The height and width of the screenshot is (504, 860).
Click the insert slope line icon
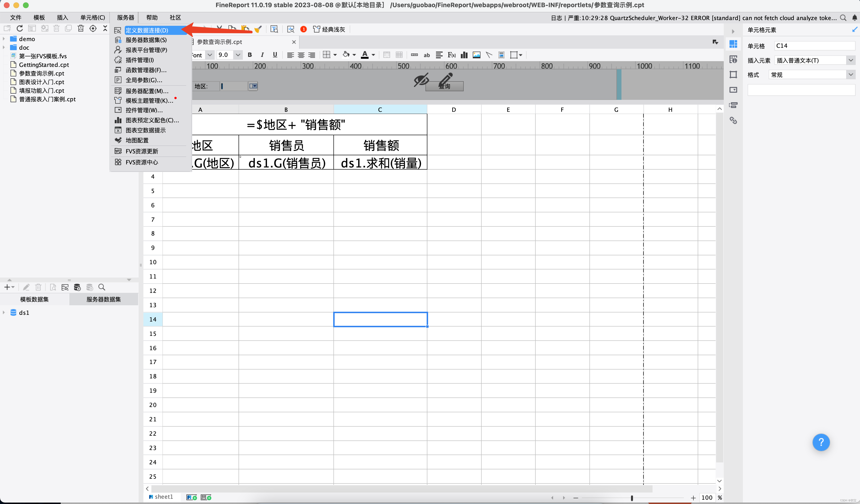point(489,55)
